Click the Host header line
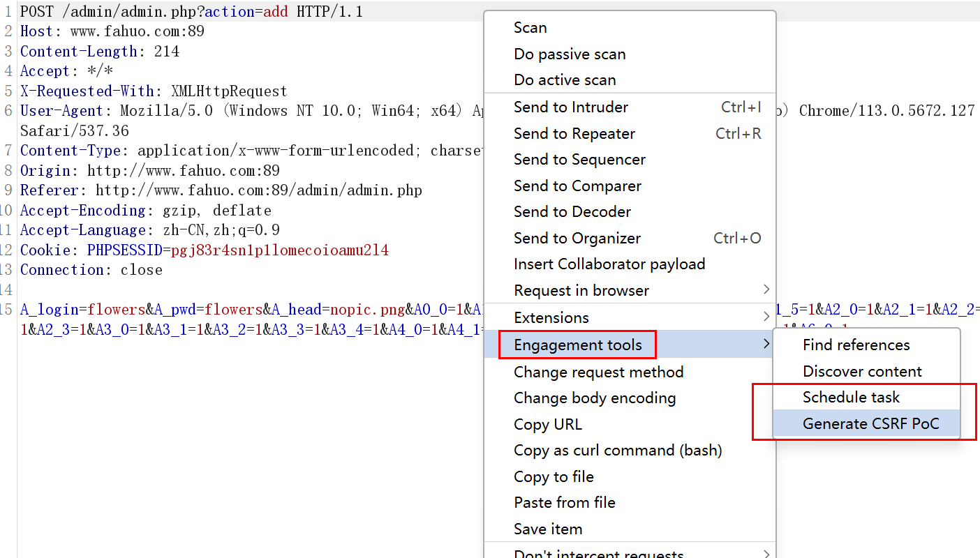Viewport: 980px width, 558px height. tap(112, 31)
